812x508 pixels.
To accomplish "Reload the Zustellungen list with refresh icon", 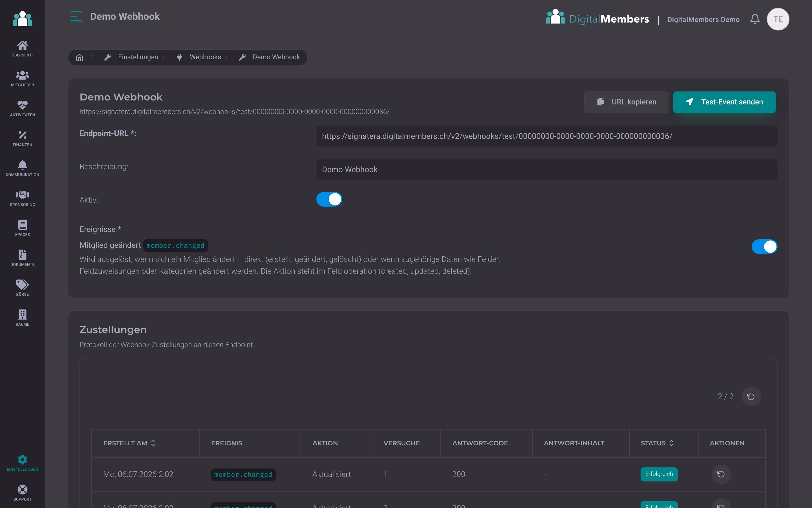I will pos(751,397).
